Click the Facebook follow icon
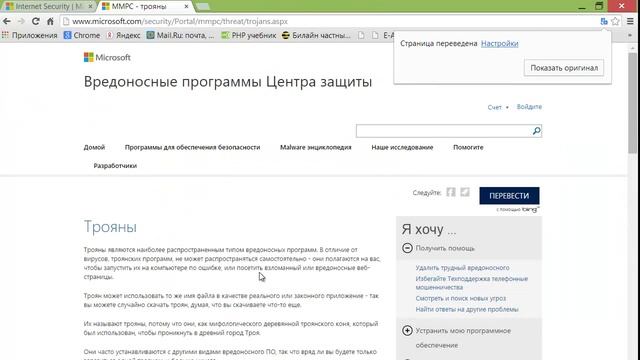This screenshot has width=640, height=360. 451,192
